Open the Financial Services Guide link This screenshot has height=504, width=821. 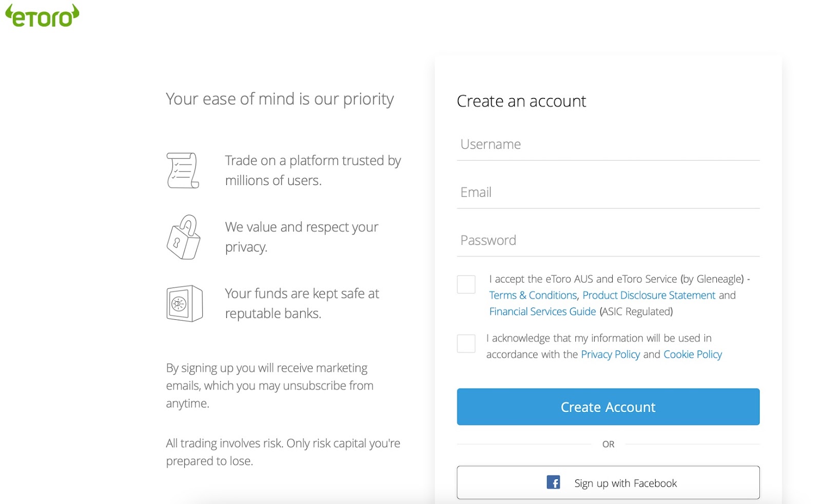(x=542, y=312)
